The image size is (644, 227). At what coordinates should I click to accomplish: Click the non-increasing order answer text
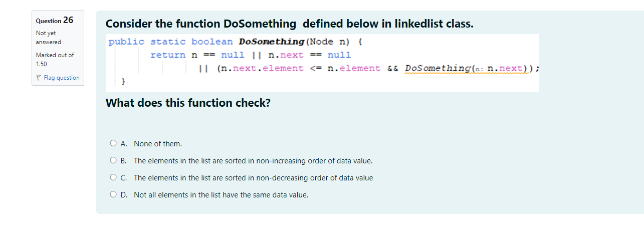tap(253, 161)
